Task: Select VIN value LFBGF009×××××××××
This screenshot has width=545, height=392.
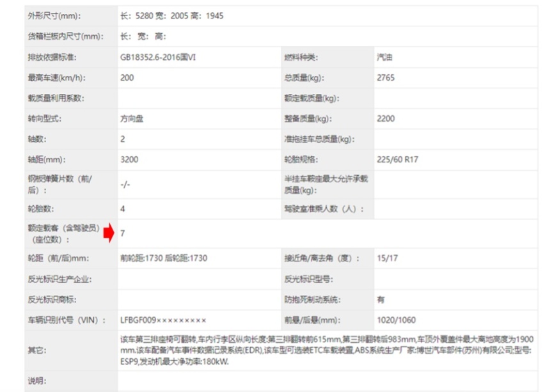Action: pyautogui.click(x=163, y=320)
